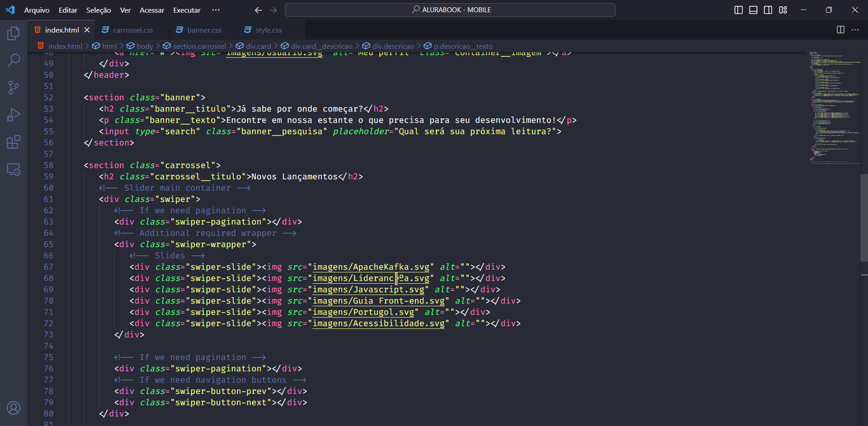This screenshot has height=426, width=868.
Task: Close the index.html tab
Action: coord(87,30)
